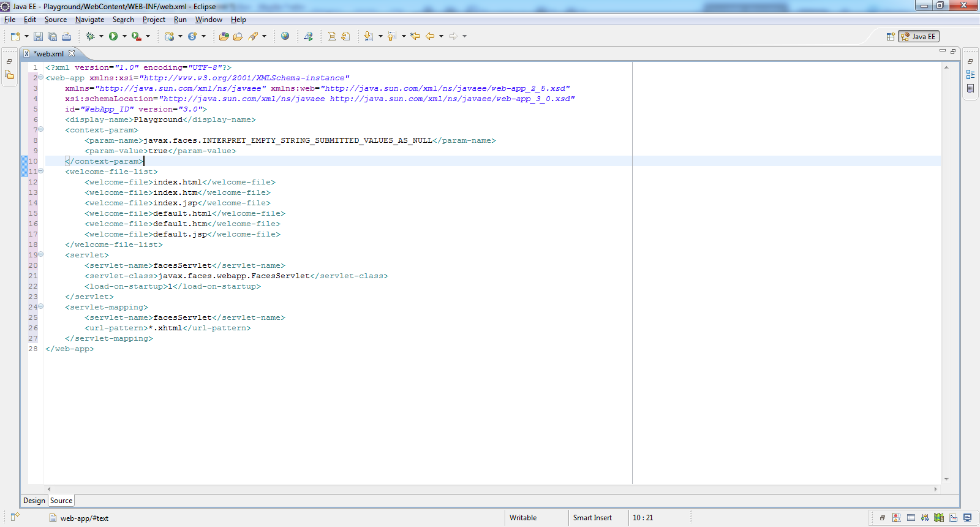This screenshot has width=980, height=527.
Task: Click the Show View as fast view icon
Action: 15,517
